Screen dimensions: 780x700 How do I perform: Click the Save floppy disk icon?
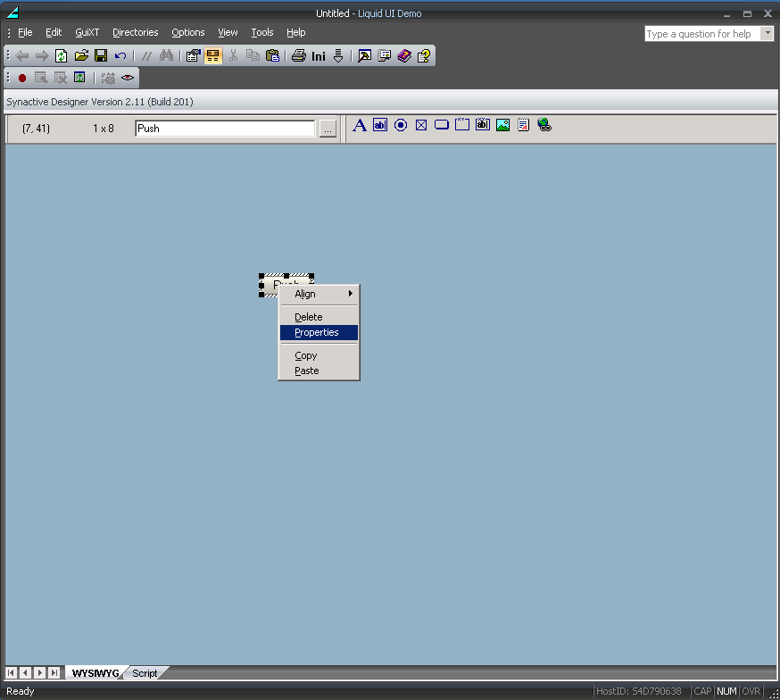click(101, 55)
